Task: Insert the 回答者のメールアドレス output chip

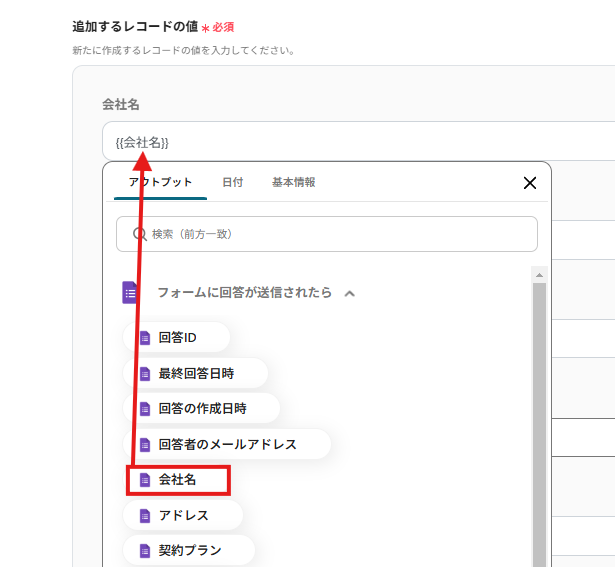Action: 227,444
